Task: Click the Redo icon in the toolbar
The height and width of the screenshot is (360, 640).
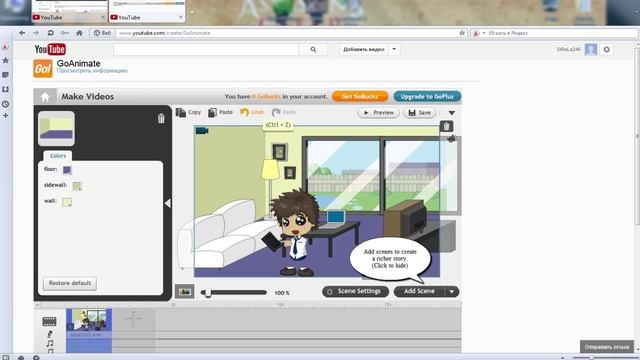Action: (x=276, y=112)
